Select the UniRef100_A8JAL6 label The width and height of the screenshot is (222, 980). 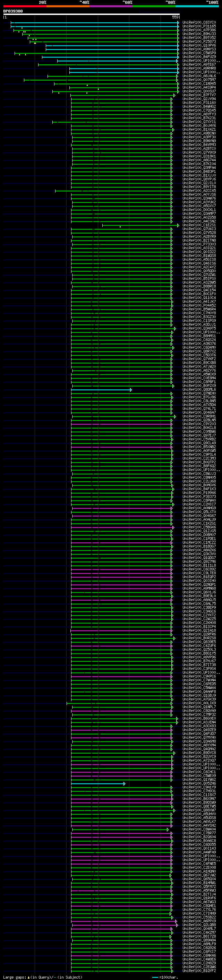(199, 76)
